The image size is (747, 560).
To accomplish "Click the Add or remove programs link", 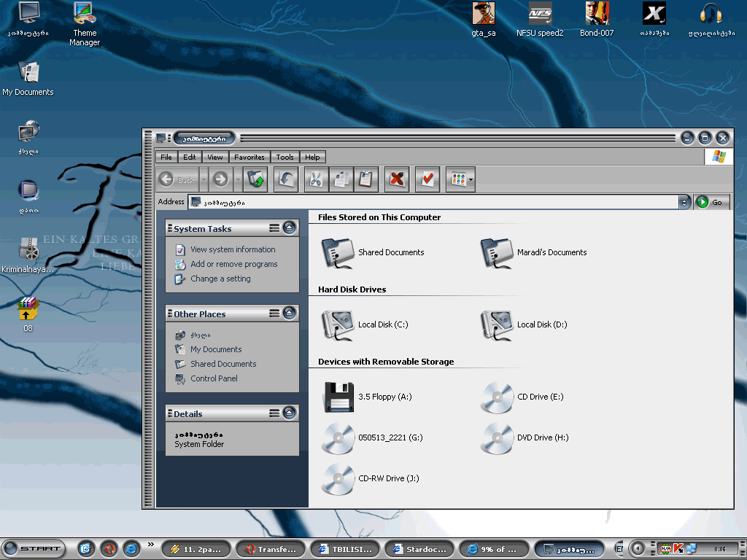I will [233, 264].
